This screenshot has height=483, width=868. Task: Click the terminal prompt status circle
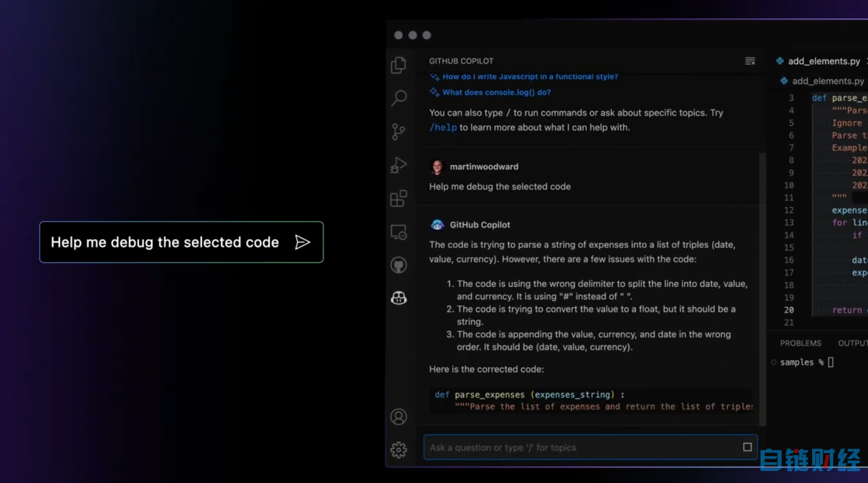[x=774, y=362]
